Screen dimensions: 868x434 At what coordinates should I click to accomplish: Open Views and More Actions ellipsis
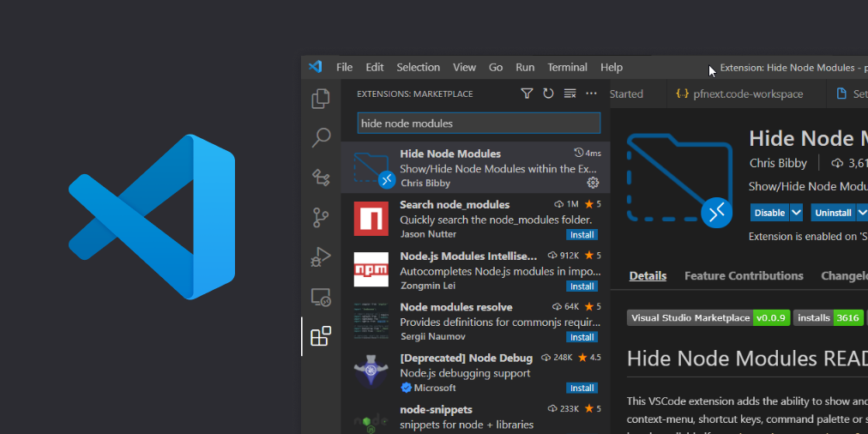[x=591, y=93]
